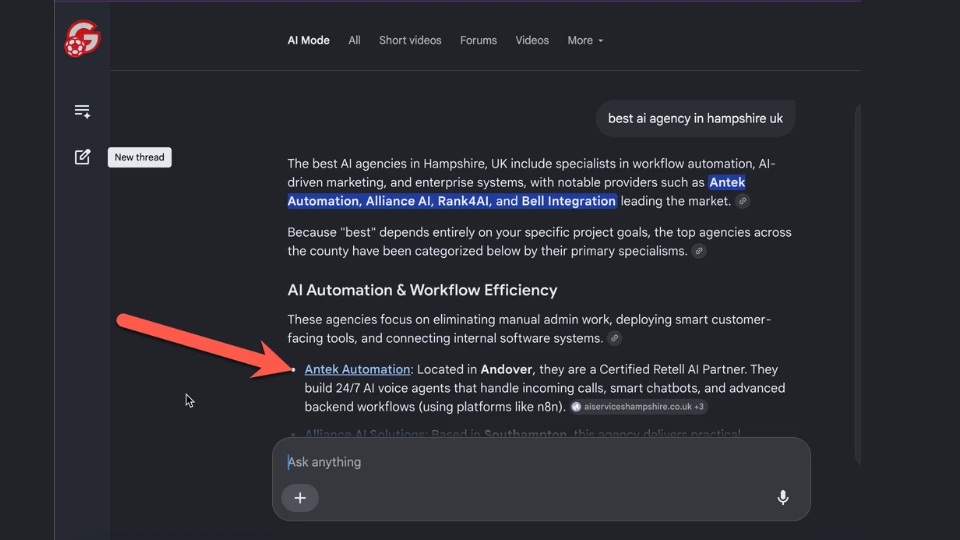Screen dimensions: 960x540
Task: Switch to the All tab
Action: (354, 40)
